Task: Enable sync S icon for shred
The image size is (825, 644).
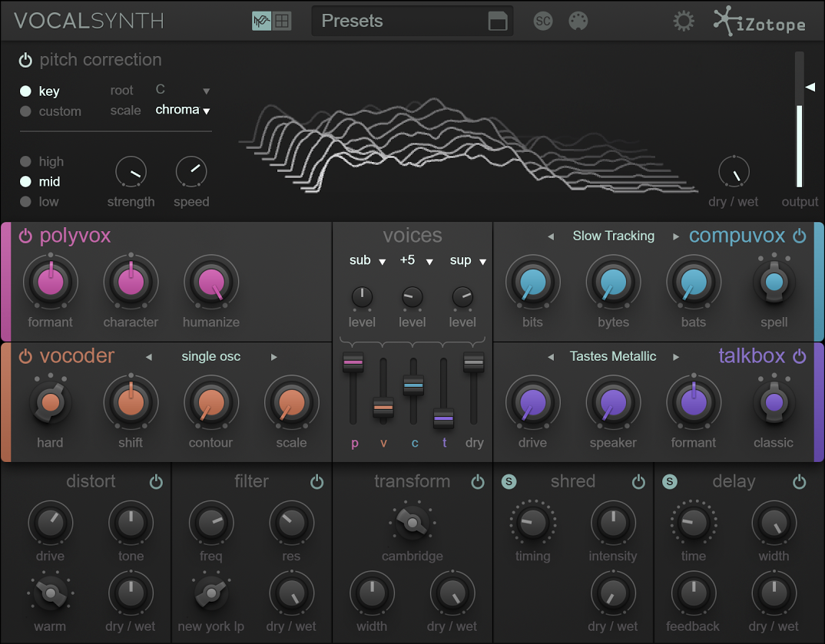Action: [x=509, y=481]
